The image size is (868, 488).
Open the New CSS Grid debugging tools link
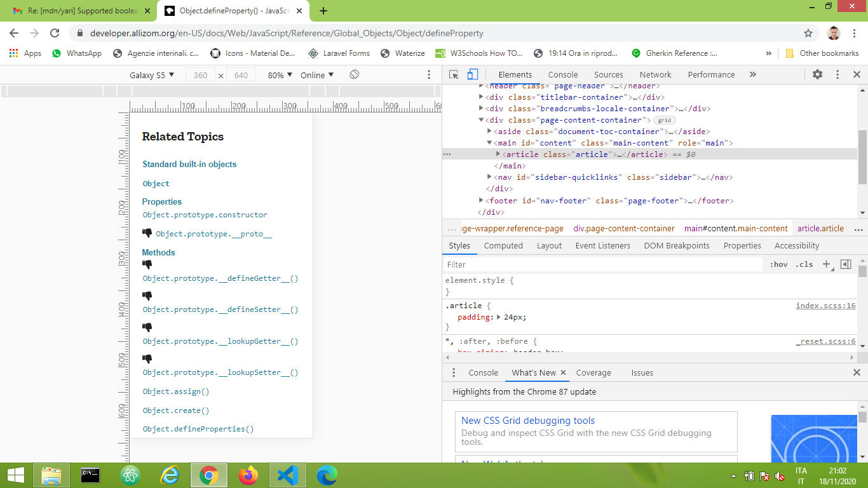(528, 420)
